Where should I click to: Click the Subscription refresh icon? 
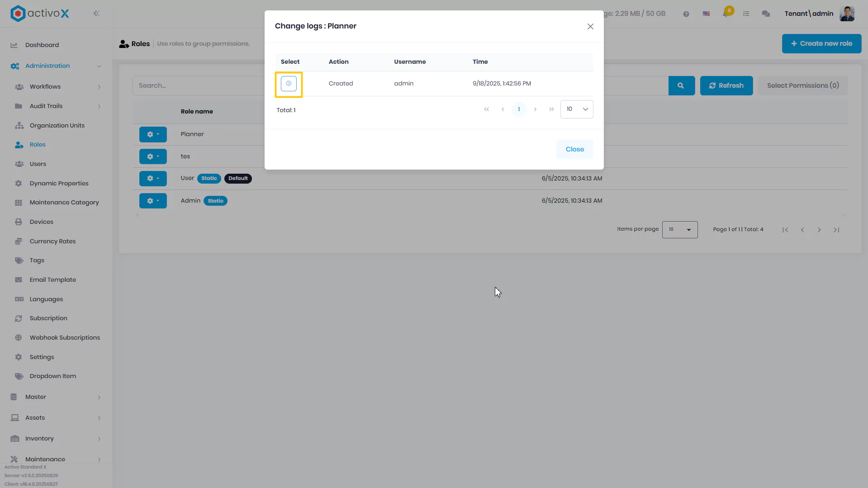click(19, 318)
